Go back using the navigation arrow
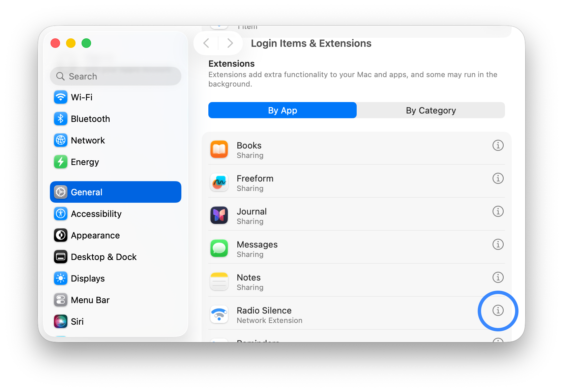The height and width of the screenshot is (392, 563). point(206,43)
